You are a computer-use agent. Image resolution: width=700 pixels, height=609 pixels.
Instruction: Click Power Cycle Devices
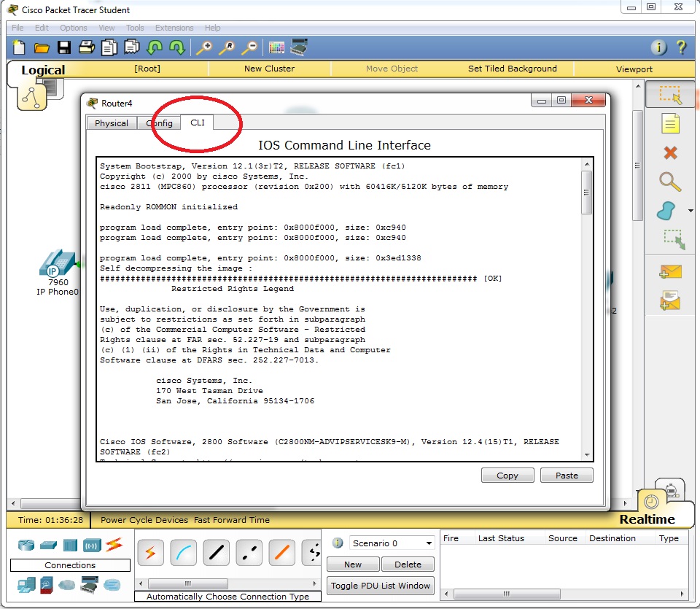pos(144,520)
